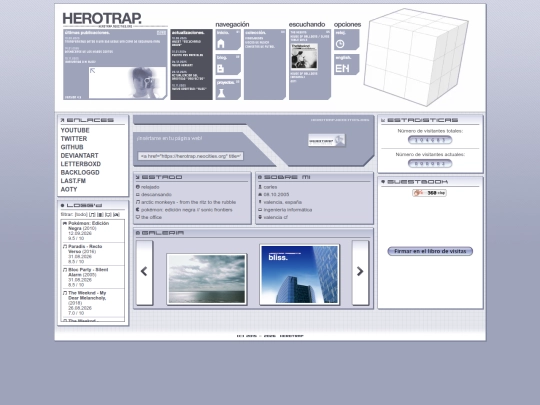Select The Weeknd - My Dear Melancholy entry
Image resolution: width=540 pixels, height=405 pixels.
(x=93, y=303)
